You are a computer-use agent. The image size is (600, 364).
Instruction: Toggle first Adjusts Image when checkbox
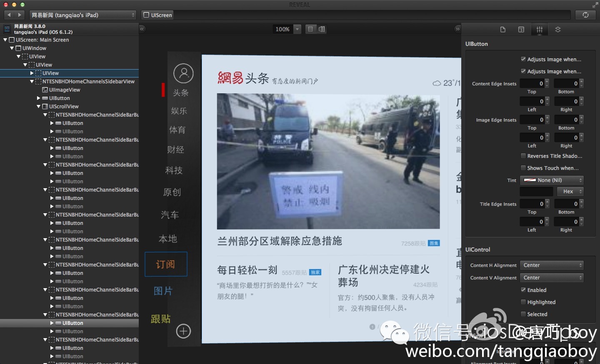coord(523,59)
